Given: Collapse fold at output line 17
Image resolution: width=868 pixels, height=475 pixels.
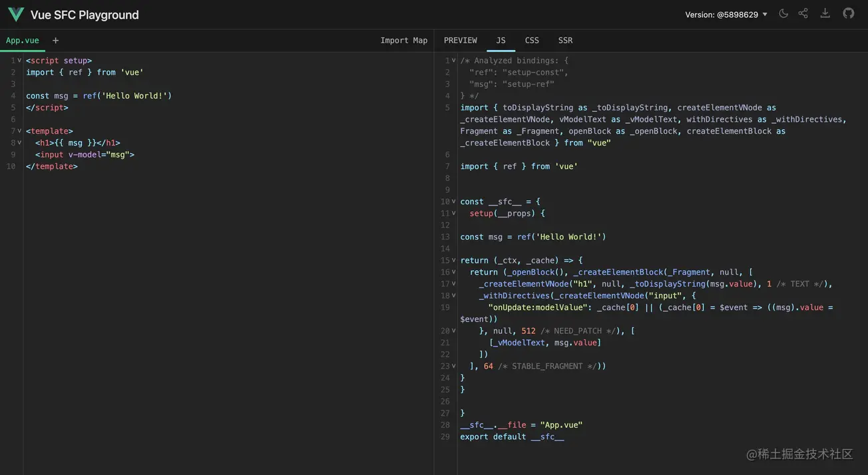Looking at the screenshot, I should point(454,284).
